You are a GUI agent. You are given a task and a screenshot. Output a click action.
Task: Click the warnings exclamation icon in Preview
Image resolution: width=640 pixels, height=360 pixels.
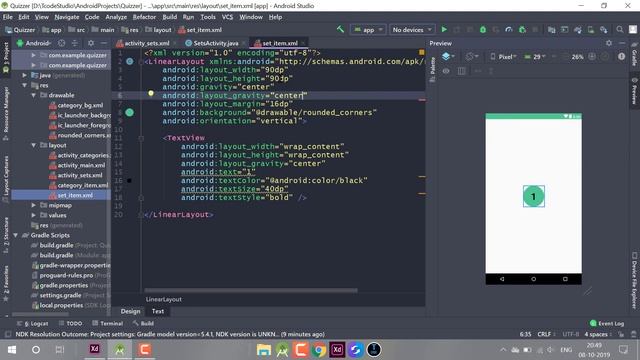(x=621, y=57)
